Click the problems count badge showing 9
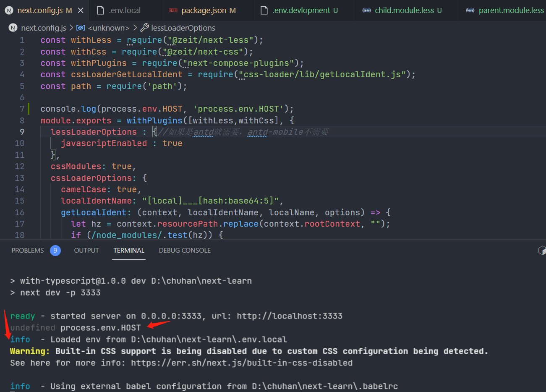 point(55,250)
